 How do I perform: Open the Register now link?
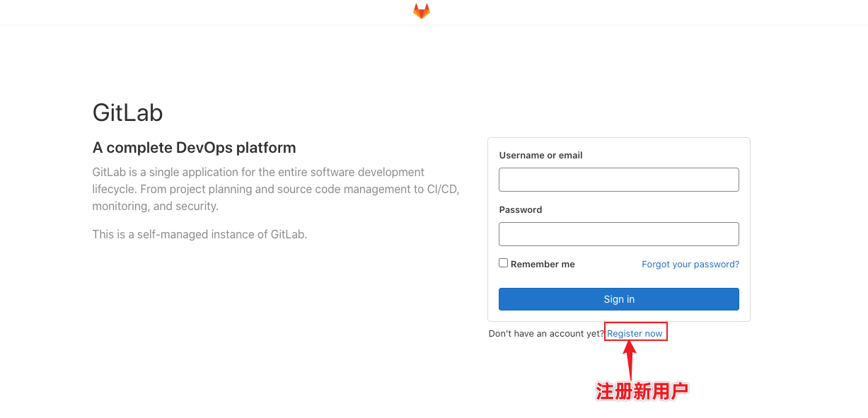point(635,333)
